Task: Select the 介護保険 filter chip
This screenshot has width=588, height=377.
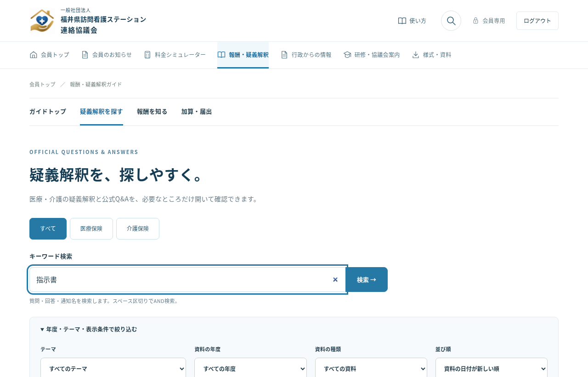Action: pos(138,228)
